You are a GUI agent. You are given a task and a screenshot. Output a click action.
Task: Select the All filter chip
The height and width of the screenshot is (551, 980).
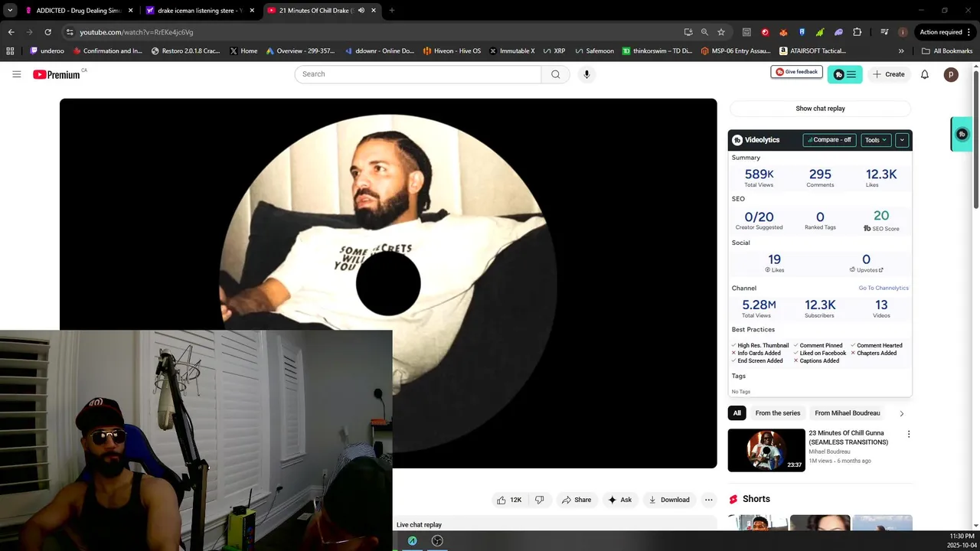coord(737,413)
